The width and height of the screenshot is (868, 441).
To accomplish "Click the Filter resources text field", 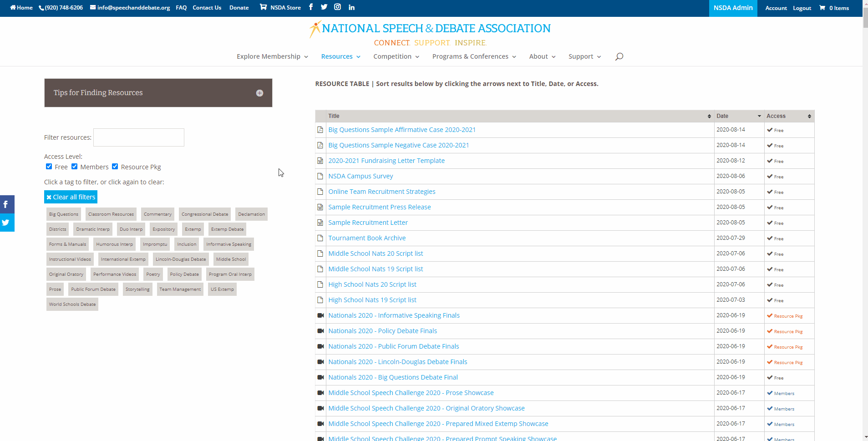I will coord(139,137).
